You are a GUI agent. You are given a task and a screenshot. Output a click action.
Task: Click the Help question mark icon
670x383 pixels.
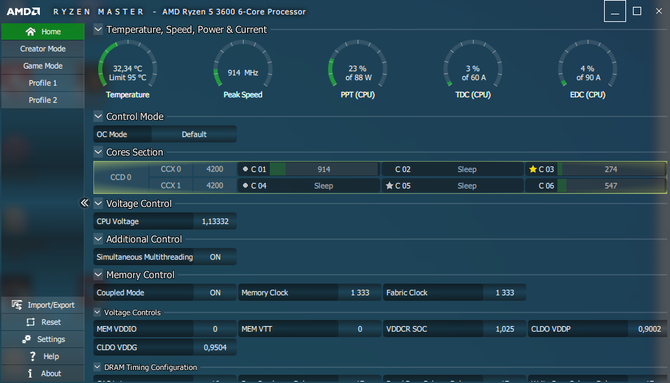point(32,356)
